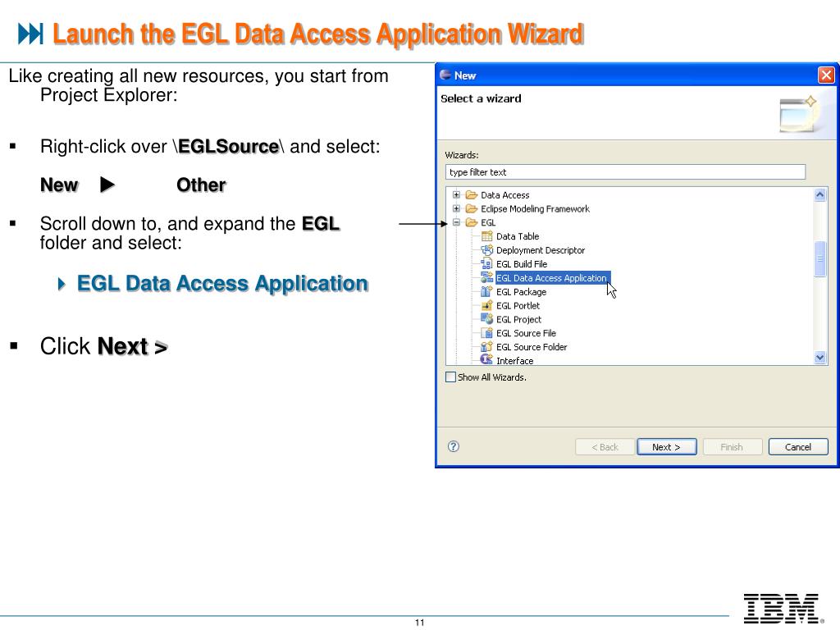Click the Eclipse Modeling Framework folder icon

tap(472, 209)
